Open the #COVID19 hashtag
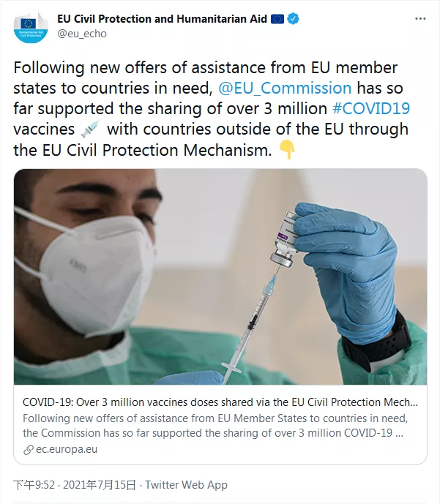The image size is (440, 504). (x=371, y=109)
